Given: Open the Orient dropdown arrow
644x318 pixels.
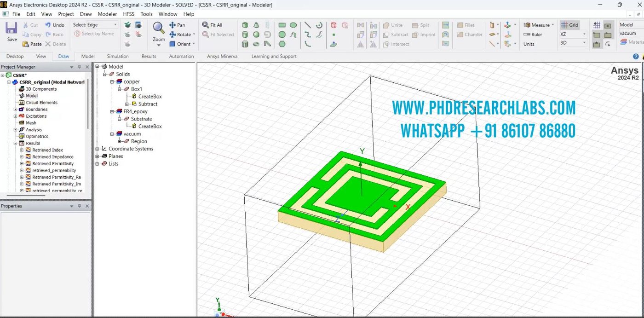Looking at the screenshot, I should tap(194, 44).
